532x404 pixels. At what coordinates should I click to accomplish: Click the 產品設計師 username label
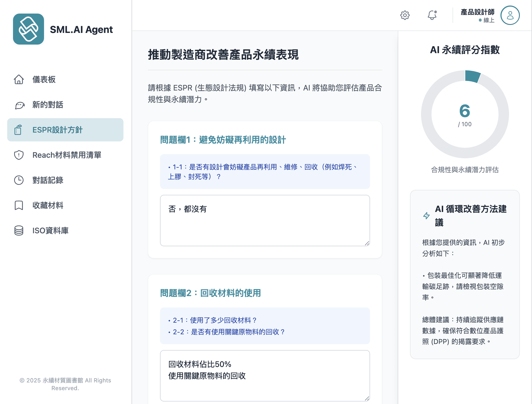477,12
